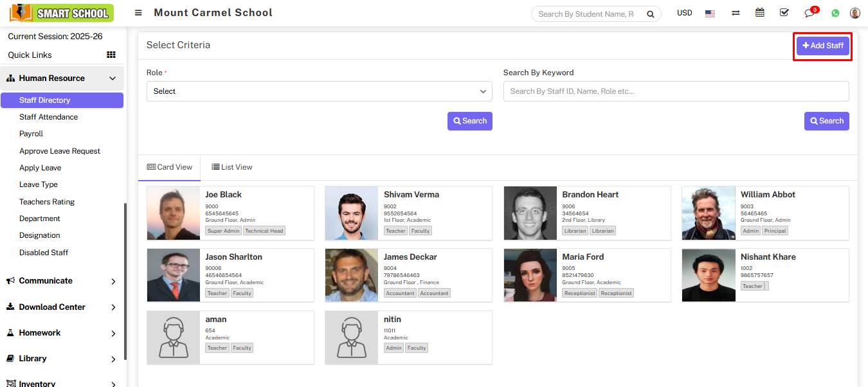Click the sidebar hamburger menu icon
The height and width of the screenshot is (387, 868).
pos(139,12)
